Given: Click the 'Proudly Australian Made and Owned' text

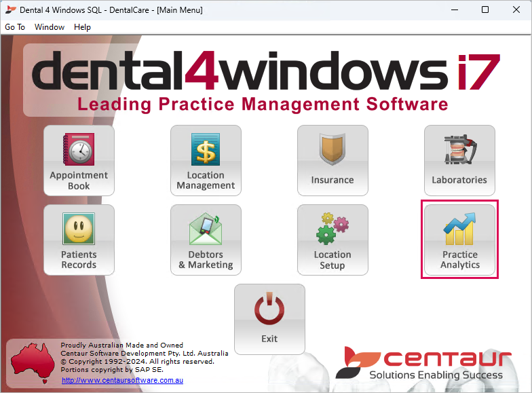Looking at the screenshot, I should 122,345.
